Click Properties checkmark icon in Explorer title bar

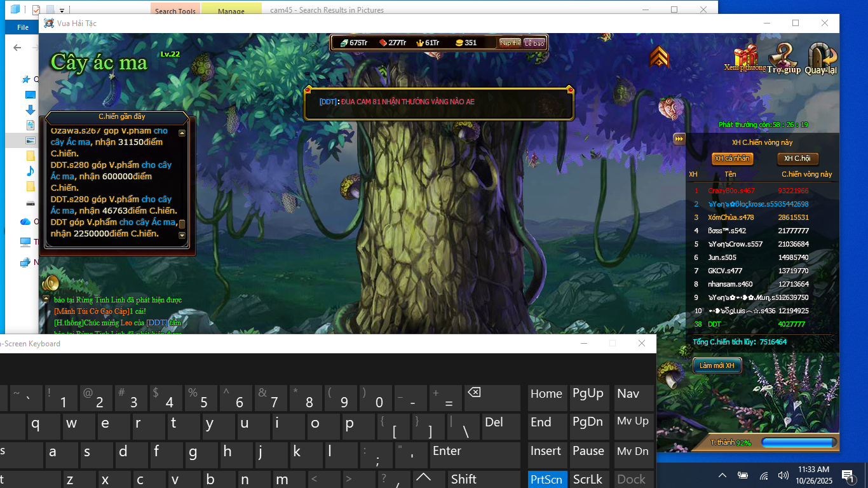(x=36, y=10)
